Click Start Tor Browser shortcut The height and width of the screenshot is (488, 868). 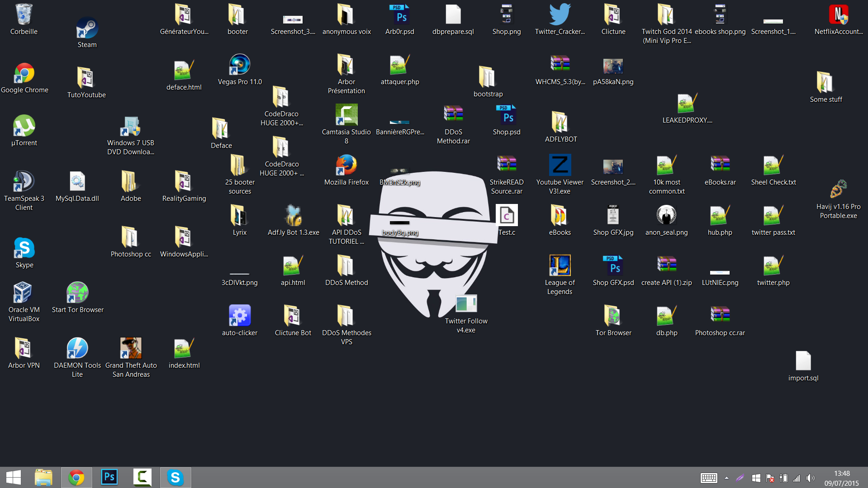pos(77,297)
